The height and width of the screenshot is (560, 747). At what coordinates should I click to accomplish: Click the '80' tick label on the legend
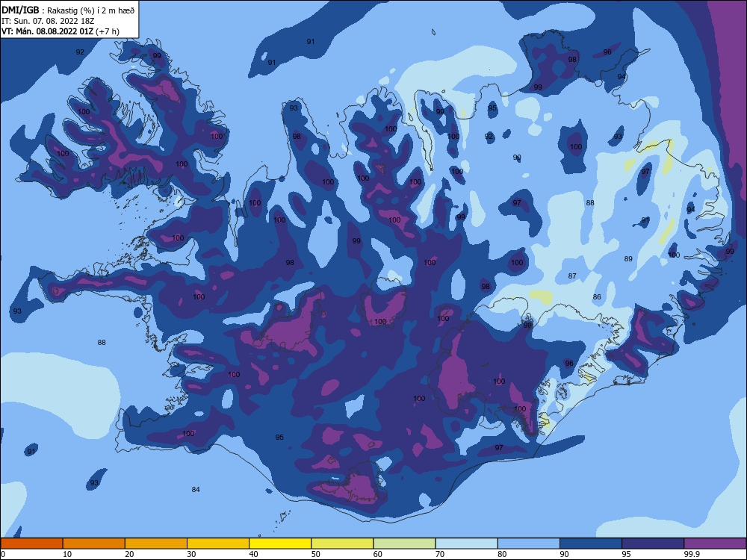click(502, 554)
